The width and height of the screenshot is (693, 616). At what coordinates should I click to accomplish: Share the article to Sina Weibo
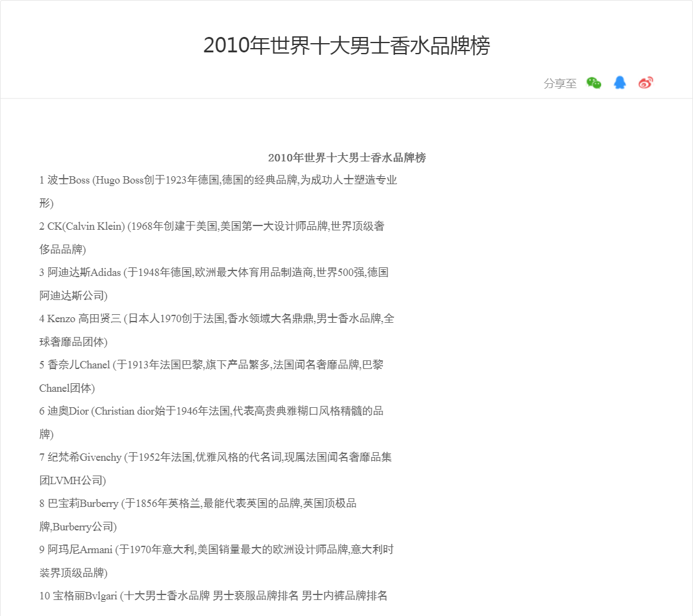coord(646,83)
